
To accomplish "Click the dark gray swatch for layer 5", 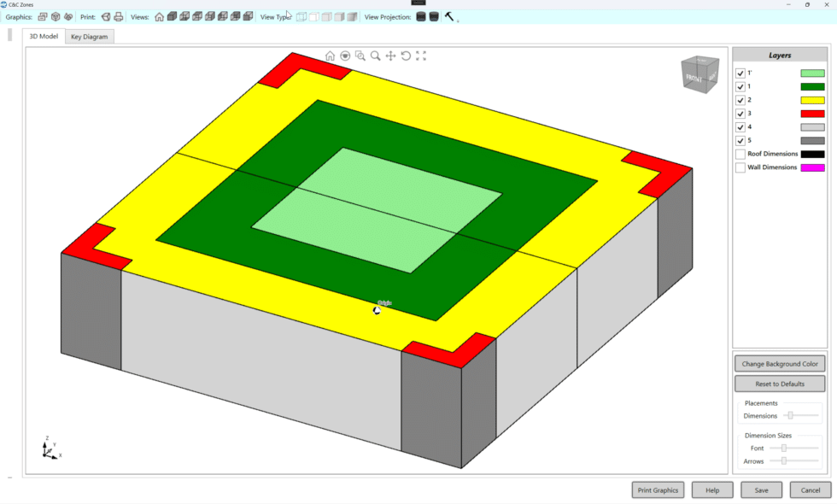I will point(812,140).
